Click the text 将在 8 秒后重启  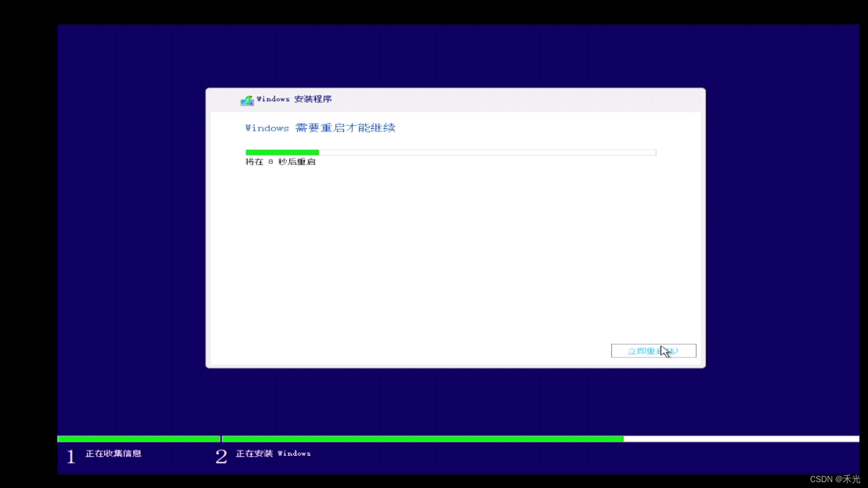click(x=280, y=162)
